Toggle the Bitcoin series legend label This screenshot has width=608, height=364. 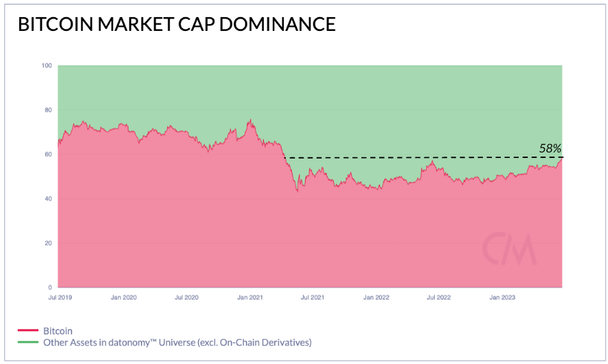(x=58, y=331)
